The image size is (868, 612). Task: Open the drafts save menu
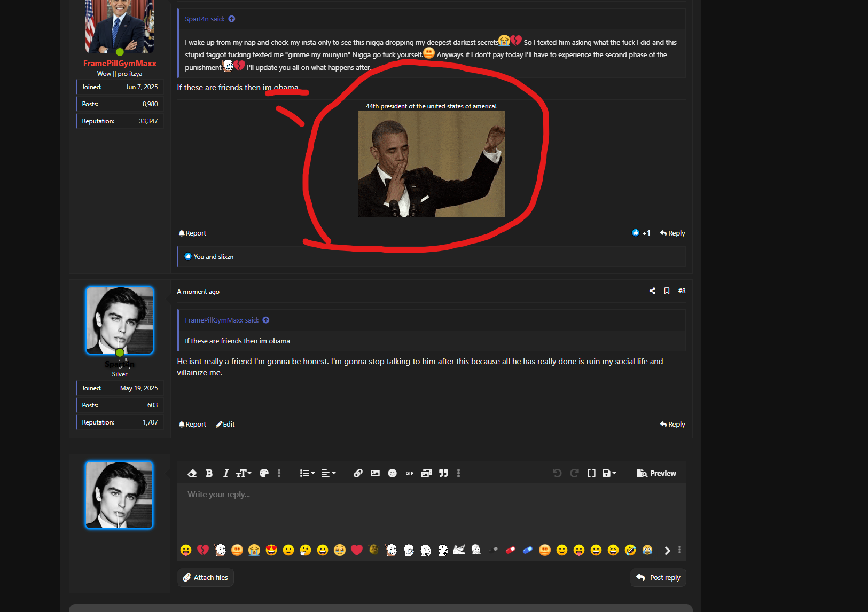pyautogui.click(x=609, y=473)
